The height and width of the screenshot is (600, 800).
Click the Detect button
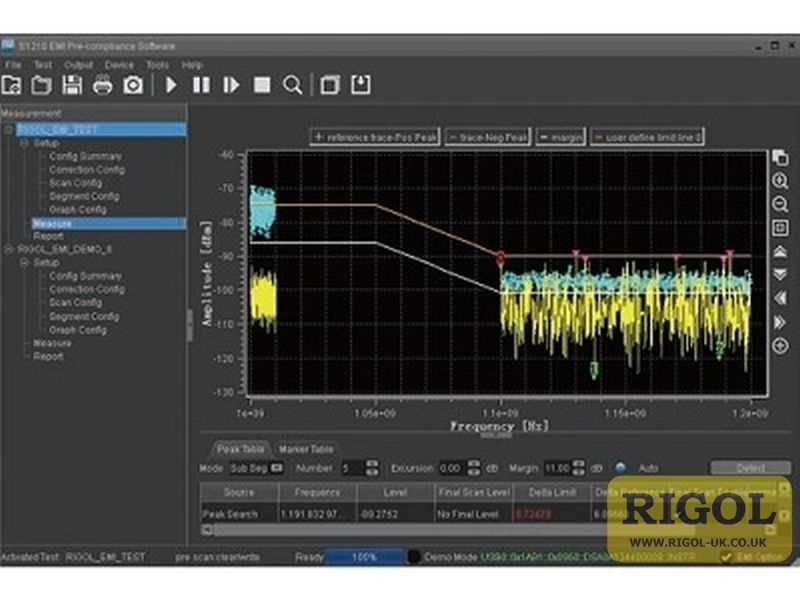(x=751, y=468)
